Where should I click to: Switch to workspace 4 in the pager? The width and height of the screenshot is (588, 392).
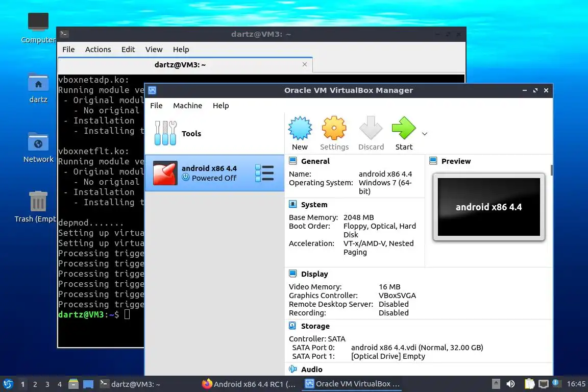point(60,384)
